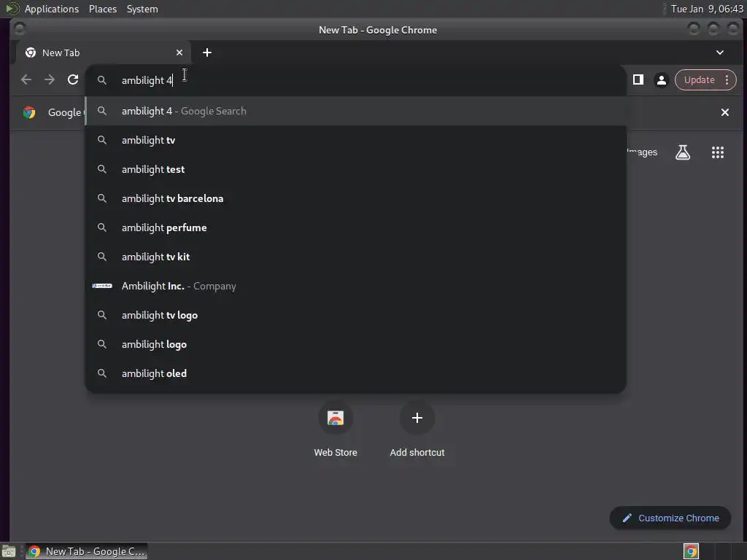
Task: Dismiss the Google Chrome infobar
Action: pos(724,112)
